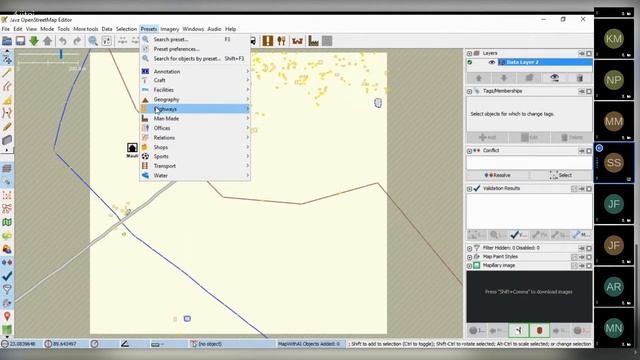The height and width of the screenshot is (360, 640).
Task: Toggle the Layers panel sidebar icon
Action: pos(7,168)
